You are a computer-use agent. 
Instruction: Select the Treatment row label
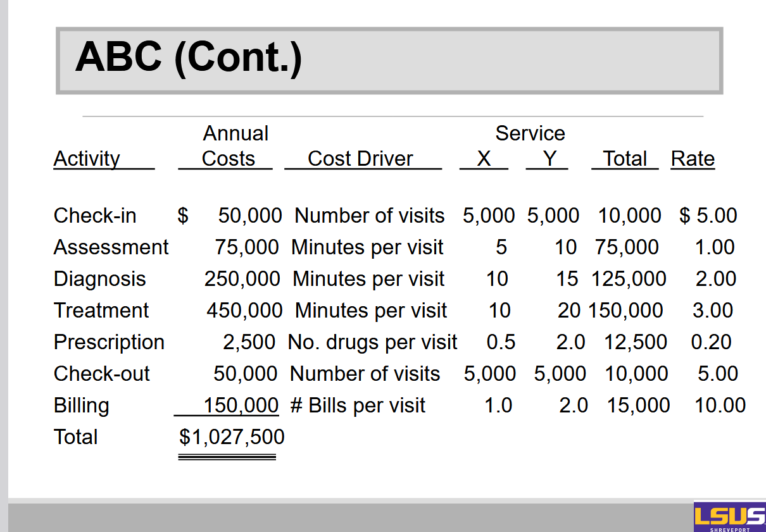101,311
